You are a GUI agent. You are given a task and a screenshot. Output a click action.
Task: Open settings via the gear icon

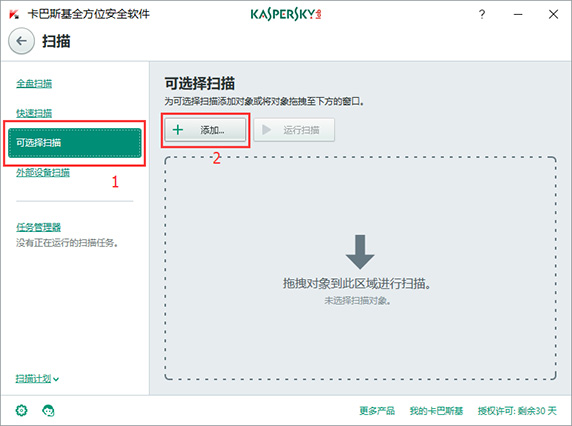[22, 410]
